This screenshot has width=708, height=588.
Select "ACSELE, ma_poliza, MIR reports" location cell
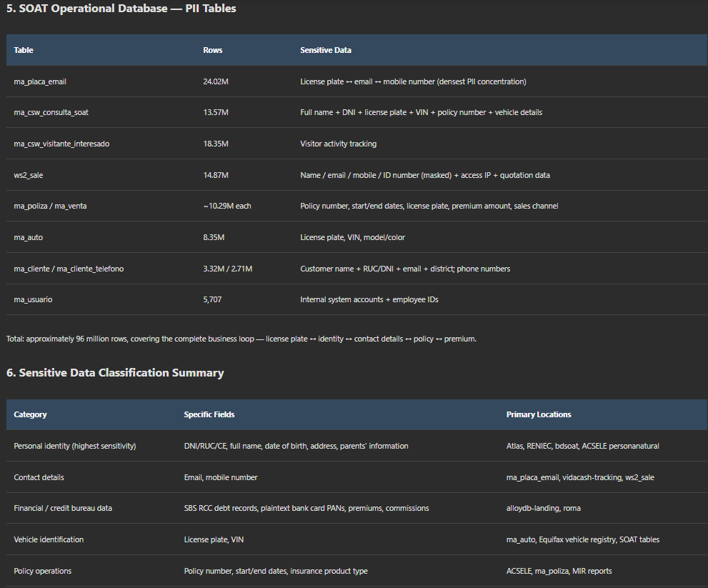[559, 571]
